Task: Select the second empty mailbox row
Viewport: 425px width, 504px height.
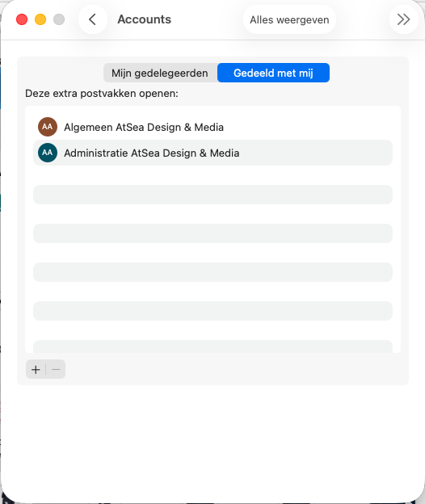Action: click(212, 233)
